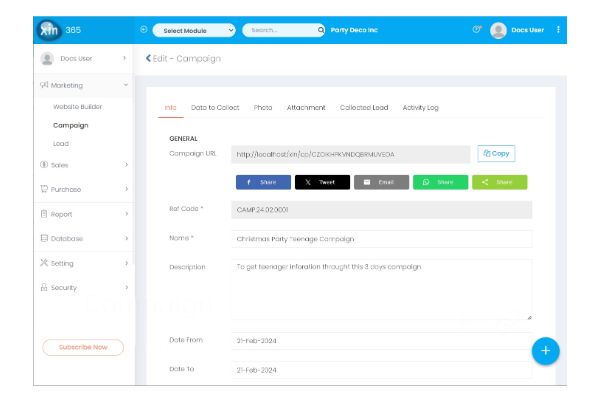Expand the Sales menu in sidebar
This screenshot has height=420, width=606.
pyautogui.click(x=84, y=164)
